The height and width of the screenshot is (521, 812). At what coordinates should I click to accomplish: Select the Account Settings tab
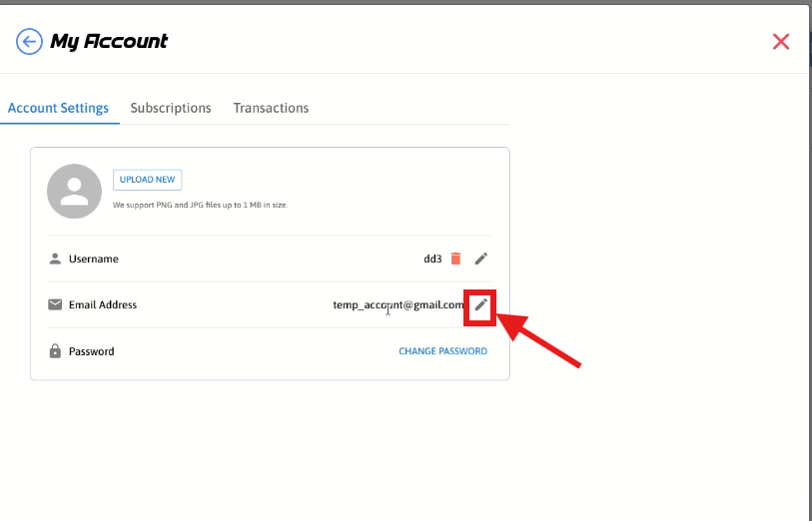58,108
